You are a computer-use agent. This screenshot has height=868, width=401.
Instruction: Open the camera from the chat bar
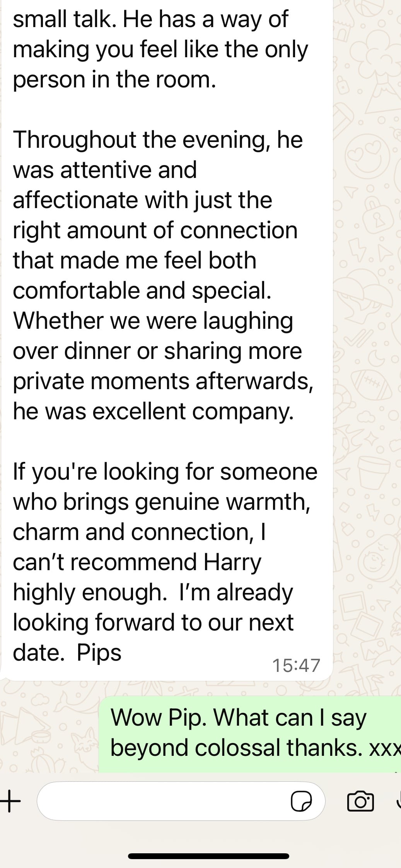coord(360,801)
